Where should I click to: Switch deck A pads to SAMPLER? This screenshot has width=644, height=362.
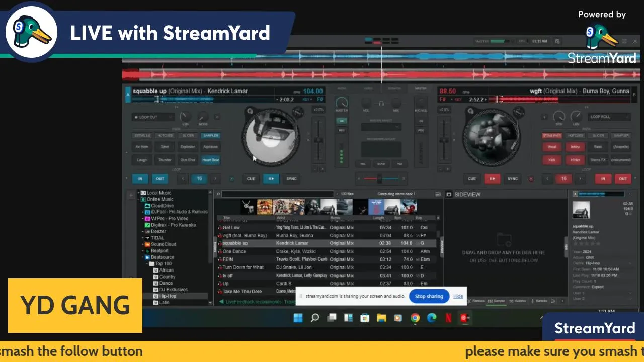pyautogui.click(x=211, y=136)
